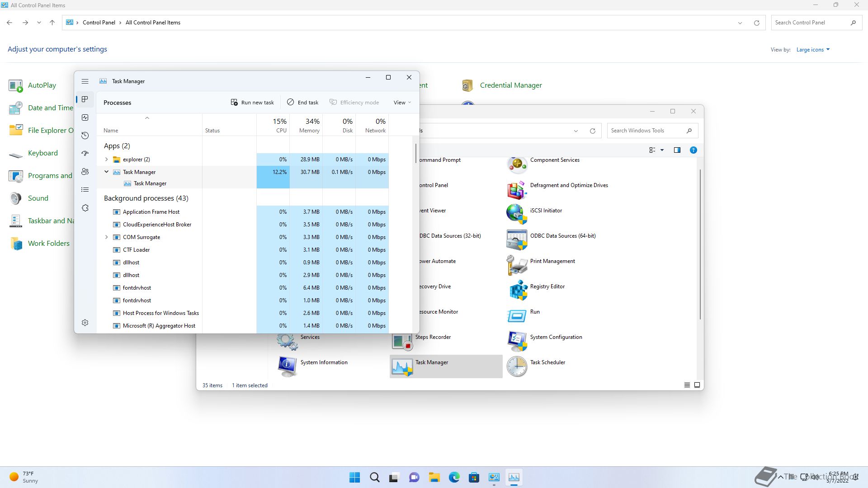The height and width of the screenshot is (488, 868).
Task: Select Task Manager item in Windows Tools
Action: [446, 366]
